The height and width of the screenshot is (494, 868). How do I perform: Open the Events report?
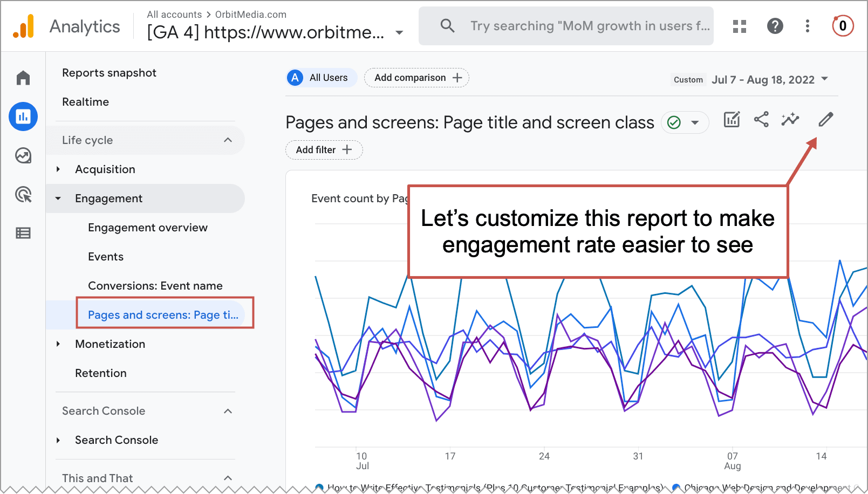(x=106, y=257)
